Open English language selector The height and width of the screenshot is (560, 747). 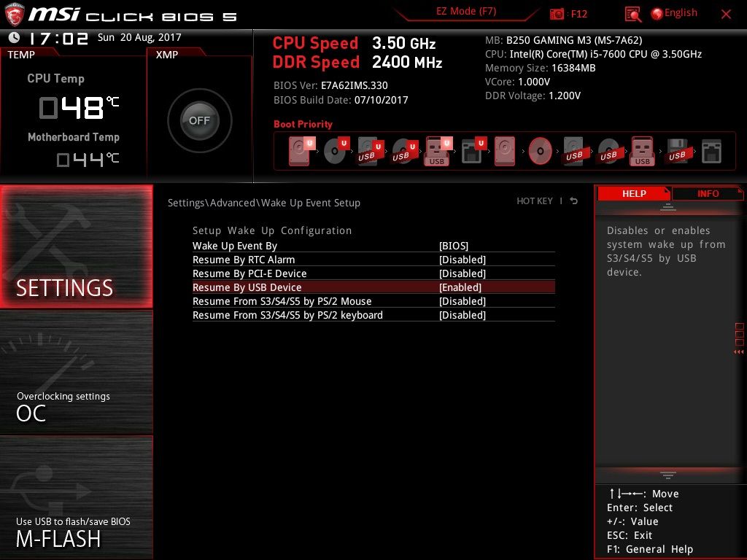point(681,13)
